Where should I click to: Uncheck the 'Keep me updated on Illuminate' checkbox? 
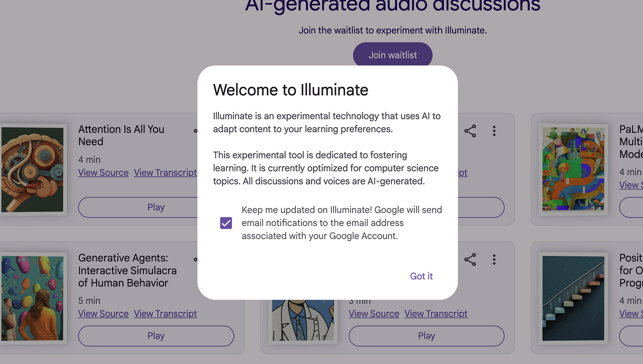click(x=226, y=223)
